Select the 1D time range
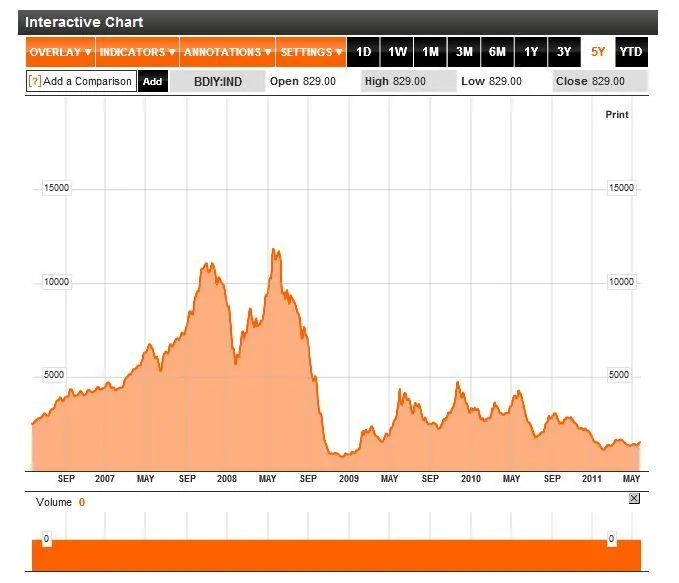Screen dimensions: 679x583 tap(364, 52)
